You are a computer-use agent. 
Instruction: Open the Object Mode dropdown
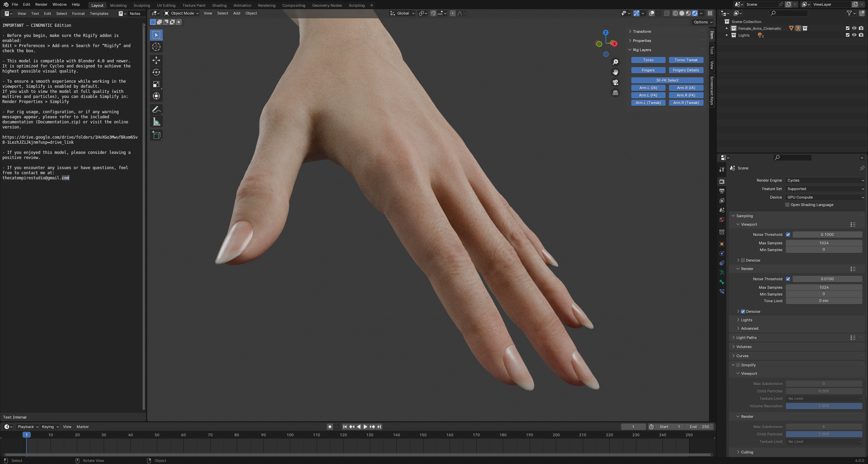181,13
